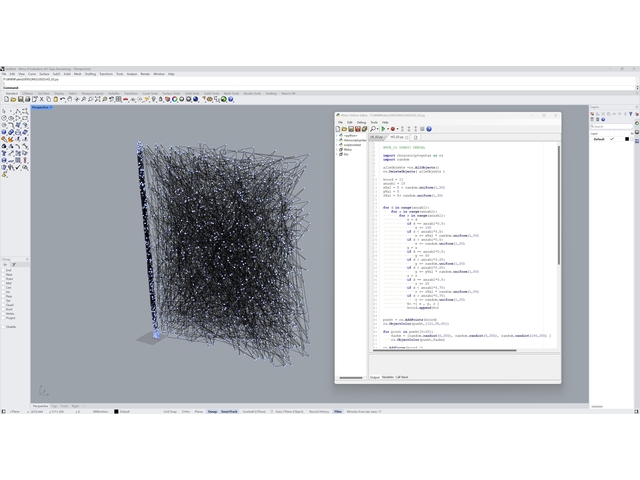640x480 pixels.
Task: Click the light bulb icon in Rhino toolbar
Action: click(154, 99)
